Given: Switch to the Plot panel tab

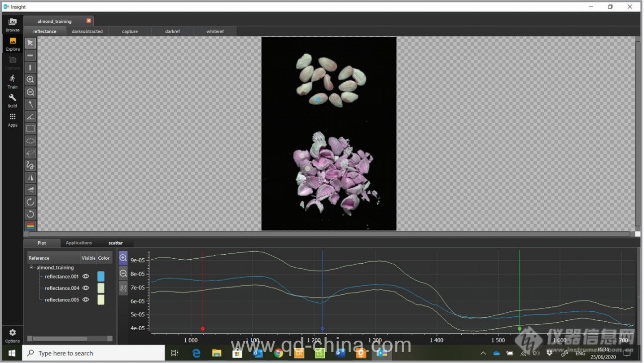Looking at the screenshot, I should 42,243.
